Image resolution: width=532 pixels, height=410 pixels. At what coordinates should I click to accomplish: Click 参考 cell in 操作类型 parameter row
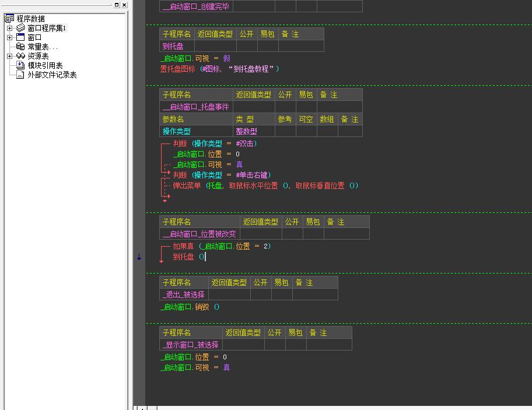285,131
